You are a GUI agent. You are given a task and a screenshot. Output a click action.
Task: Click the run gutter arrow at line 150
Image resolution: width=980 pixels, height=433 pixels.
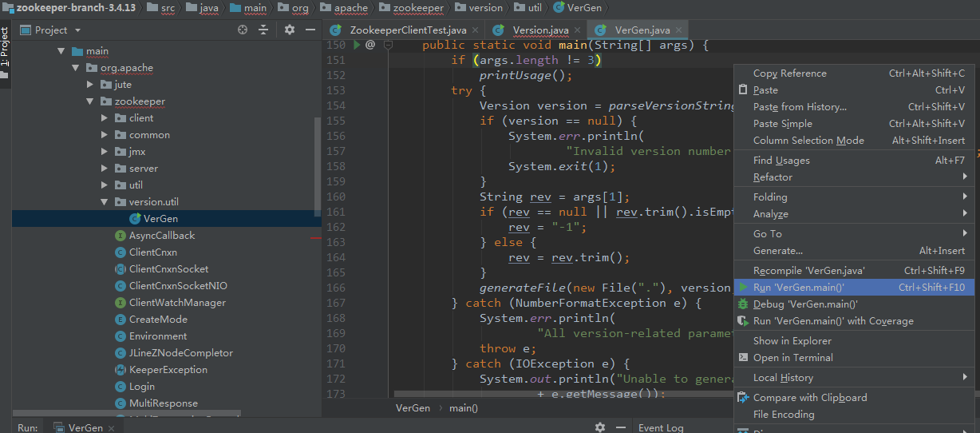coord(357,46)
